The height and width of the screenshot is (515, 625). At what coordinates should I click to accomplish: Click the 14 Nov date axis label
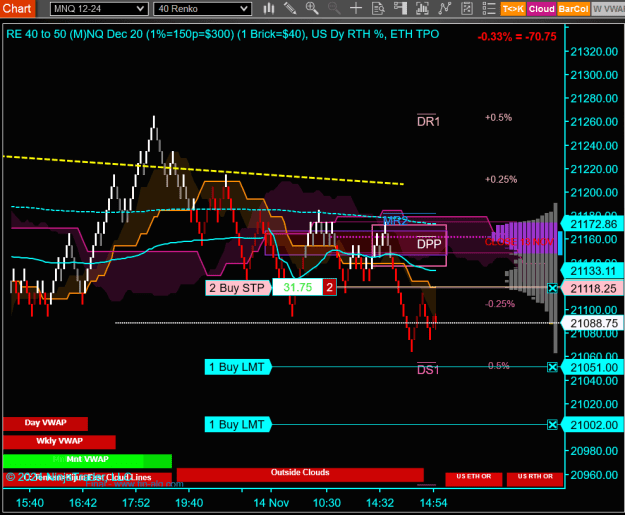click(271, 503)
